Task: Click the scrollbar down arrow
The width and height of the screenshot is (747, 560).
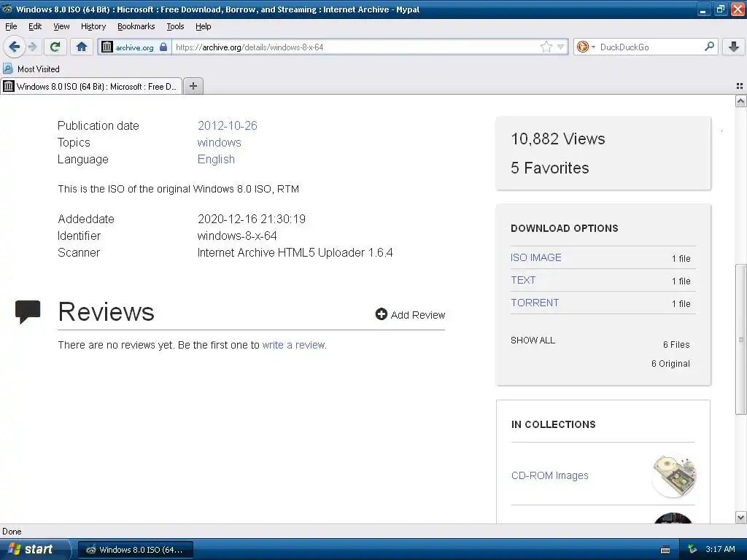Action: (x=740, y=517)
